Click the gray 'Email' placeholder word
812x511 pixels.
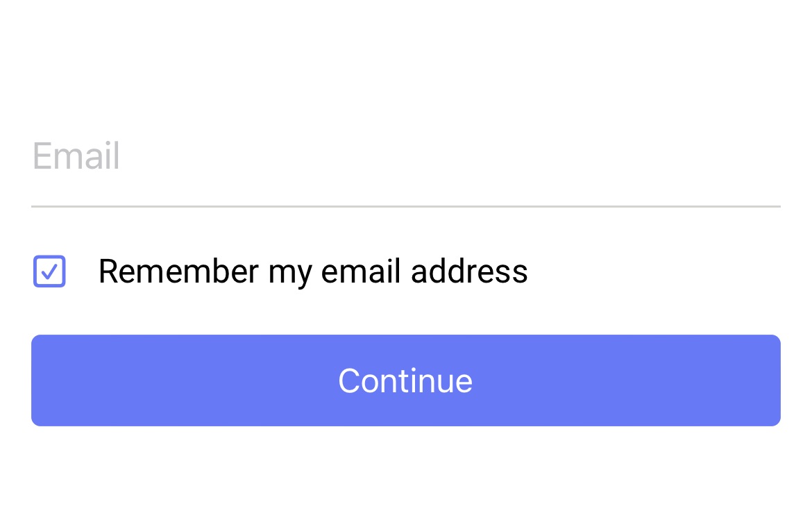tap(76, 156)
